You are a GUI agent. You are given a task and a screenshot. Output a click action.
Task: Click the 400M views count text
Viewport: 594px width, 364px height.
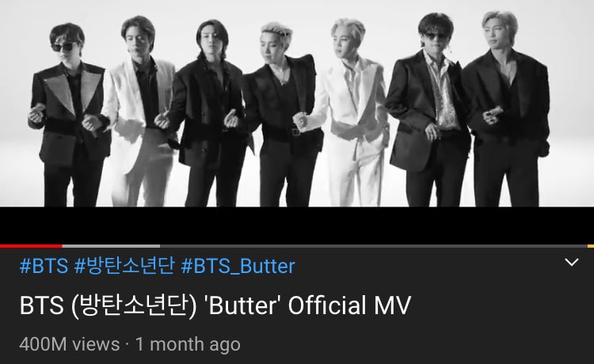[x=70, y=344]
